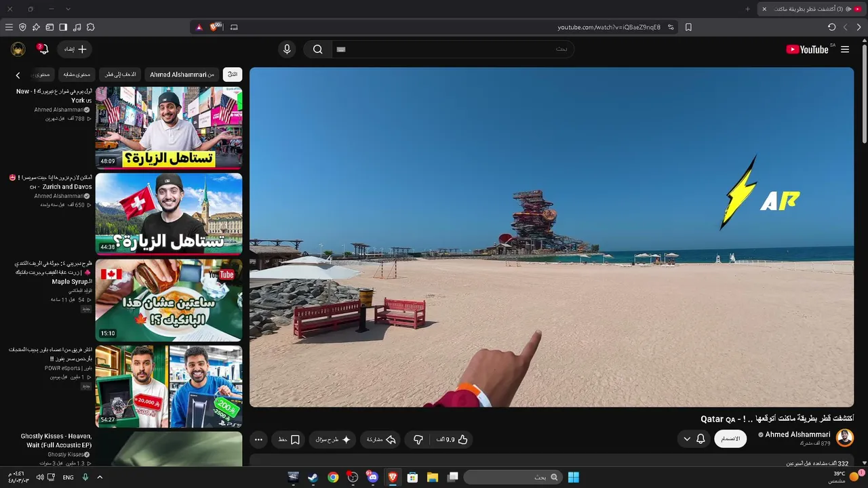The height and width of the screenshot is (488, 868).
Task: Show hidden system tray icons
Action: pyautogui.click(x=100, y=477)
